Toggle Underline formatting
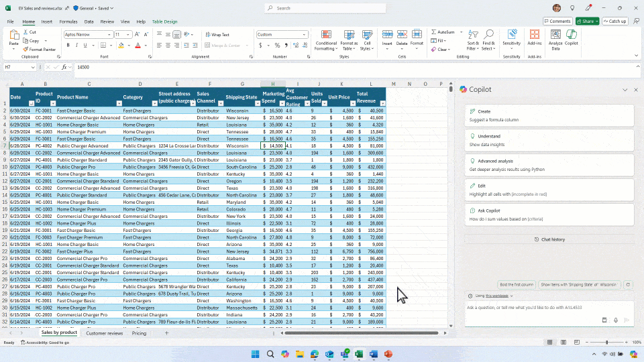The height and width of the screenshot is (362, 644). click(85, 45)
